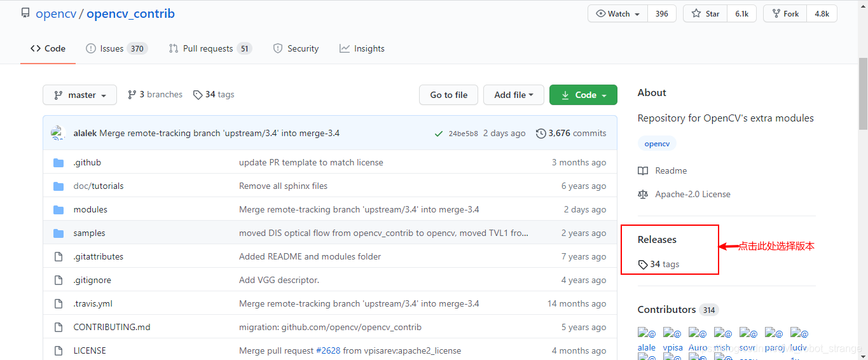Open the Apache-2.0 License link

tap(684, 194)
